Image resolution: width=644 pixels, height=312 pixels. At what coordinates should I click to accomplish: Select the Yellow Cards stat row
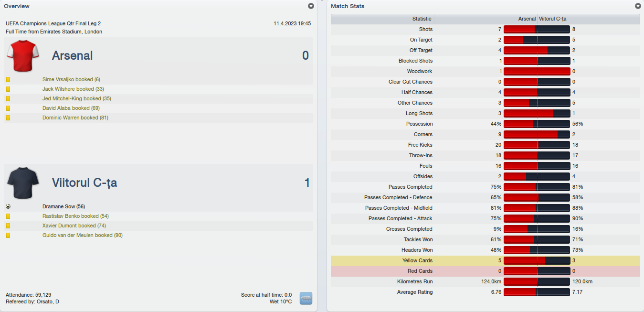coord(418,260)
